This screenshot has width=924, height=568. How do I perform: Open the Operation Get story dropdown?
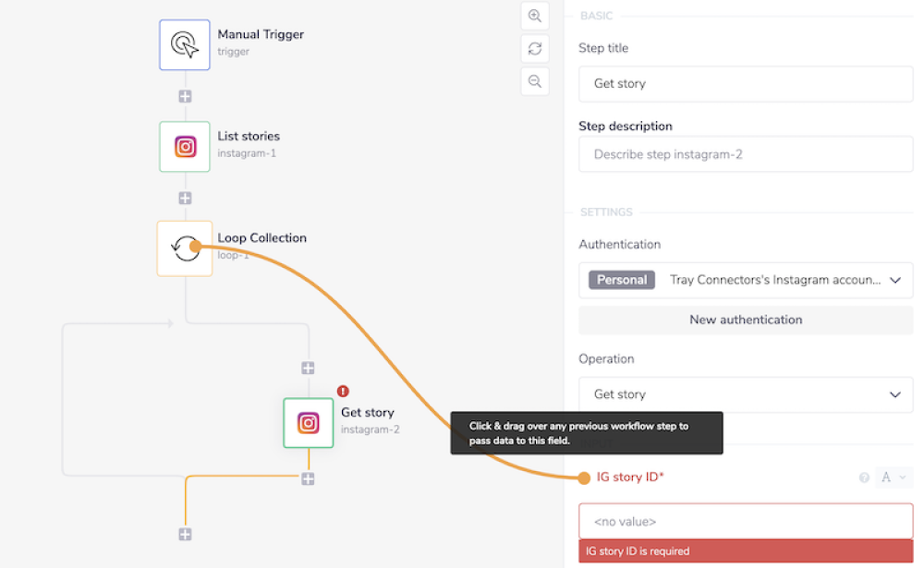click(x=746, y=394)
